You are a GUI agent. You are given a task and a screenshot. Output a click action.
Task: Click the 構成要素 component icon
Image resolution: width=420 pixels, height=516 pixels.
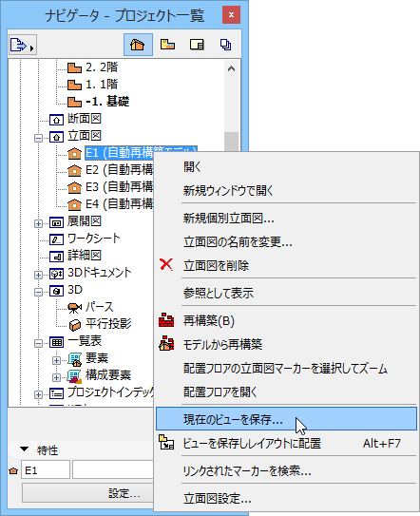point(75,376)
